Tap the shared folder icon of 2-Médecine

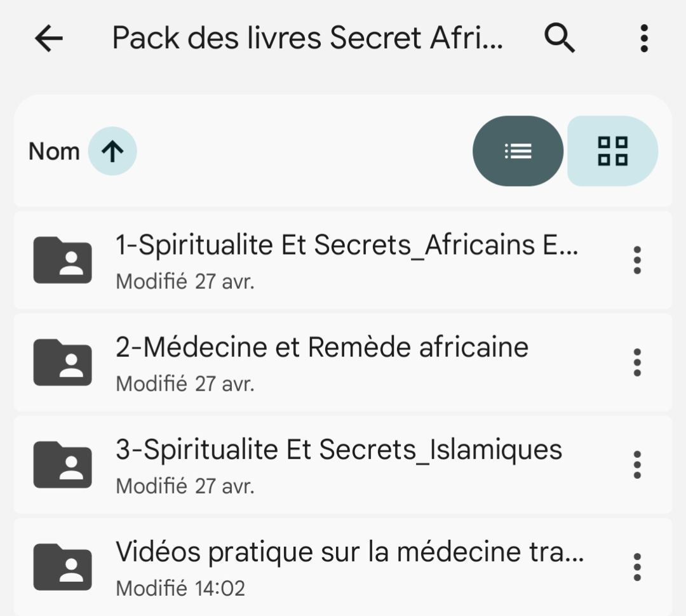click(x=62, y=363)
